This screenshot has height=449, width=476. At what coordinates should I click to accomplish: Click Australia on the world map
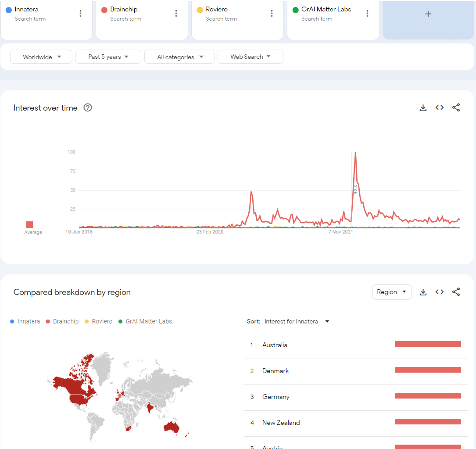click(x=172, y=427)
